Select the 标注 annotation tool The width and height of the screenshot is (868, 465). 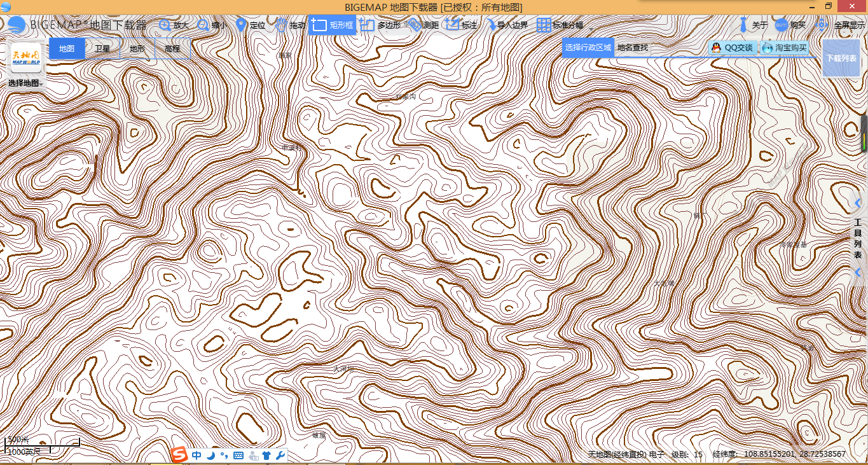(x=462, y=25)
